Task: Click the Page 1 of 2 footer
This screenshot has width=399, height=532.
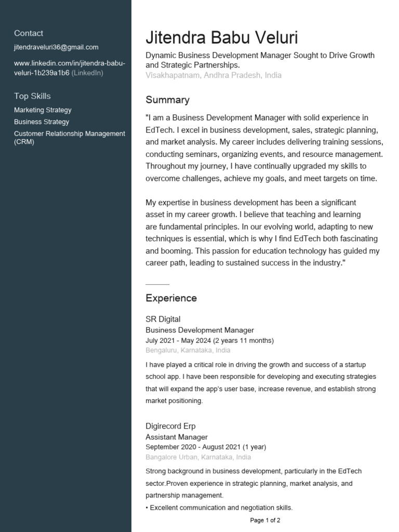Action: (265, 520)
